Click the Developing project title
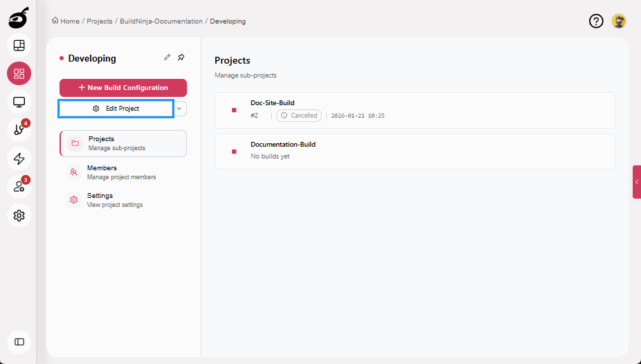This screenshot has width=641, height=364. [x=92, y=58]
